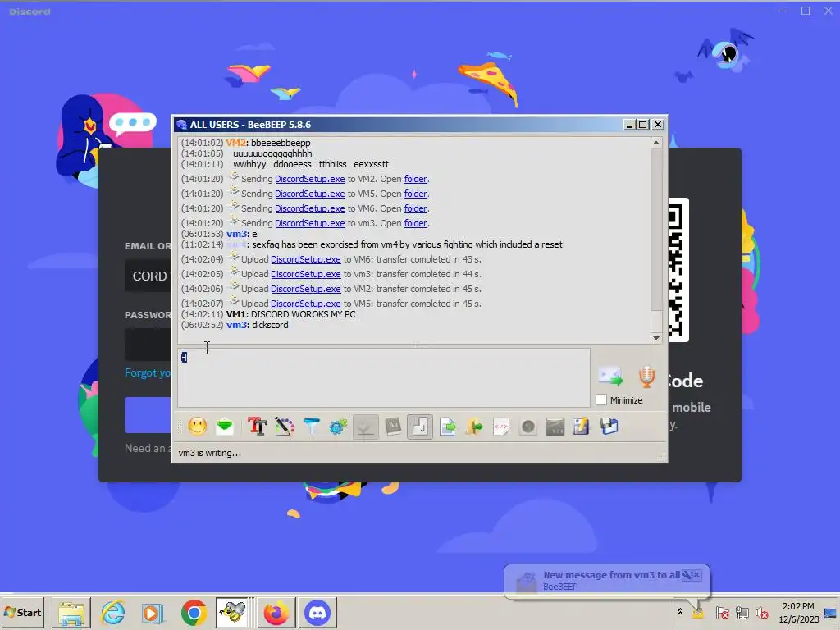Viewport: 840px width, 630px height.
Task: Click the send folder icon with green arrow
Action: pyautogui.click(x=474, y=427)
